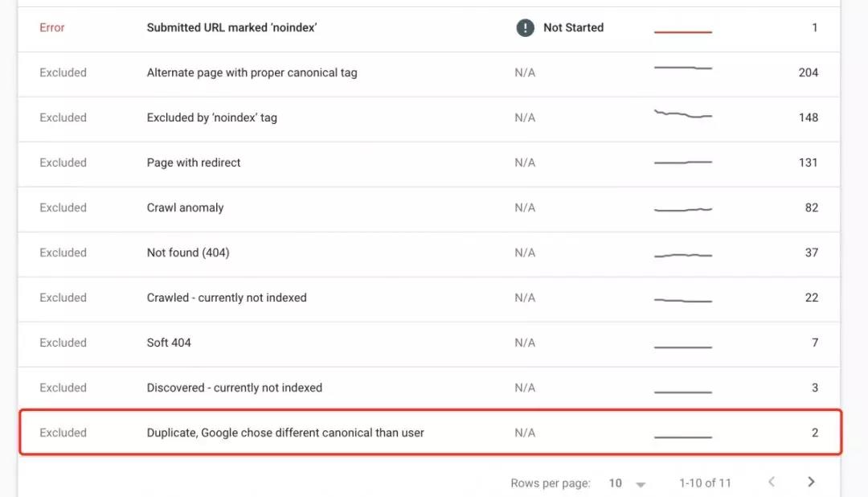Click the previous page chevron
Viewport: 868px width, 497px height.
(772, 482)
